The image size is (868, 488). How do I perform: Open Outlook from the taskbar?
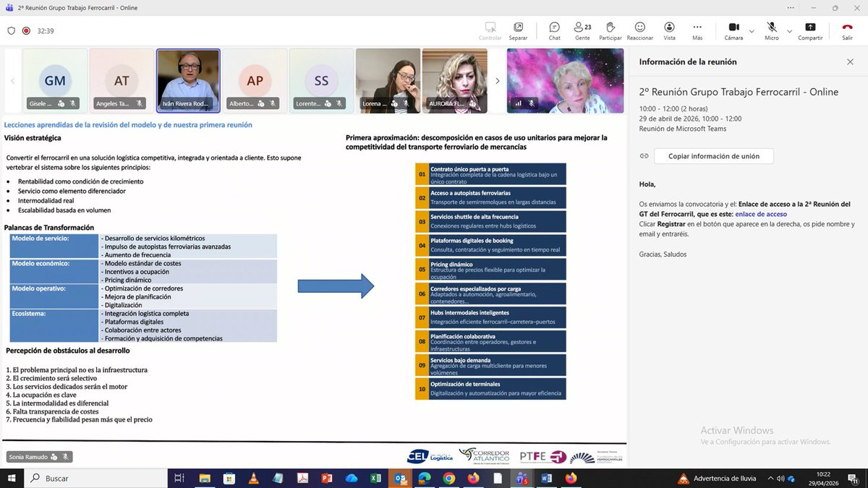pos(400,478)
